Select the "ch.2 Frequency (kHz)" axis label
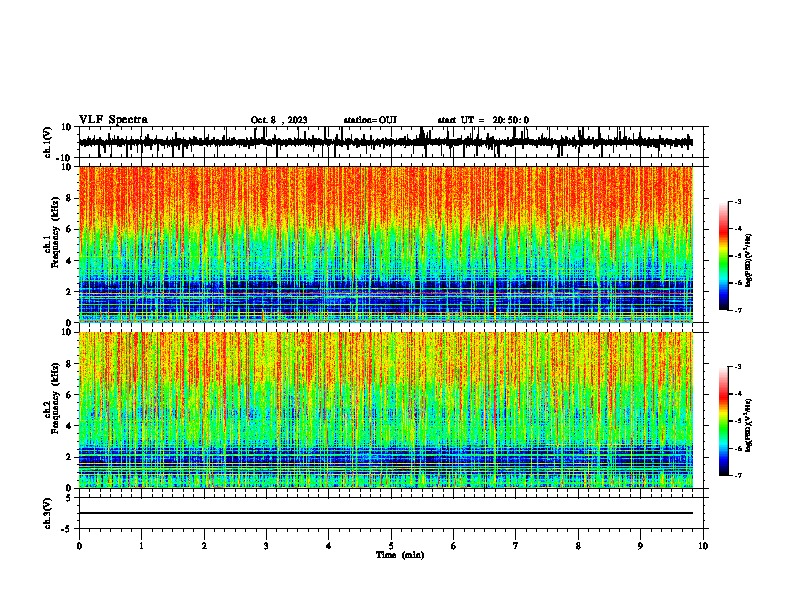Image resolution: width=792 pixels, height=612 pixels. pyautogui.click(x=52, y=398)
